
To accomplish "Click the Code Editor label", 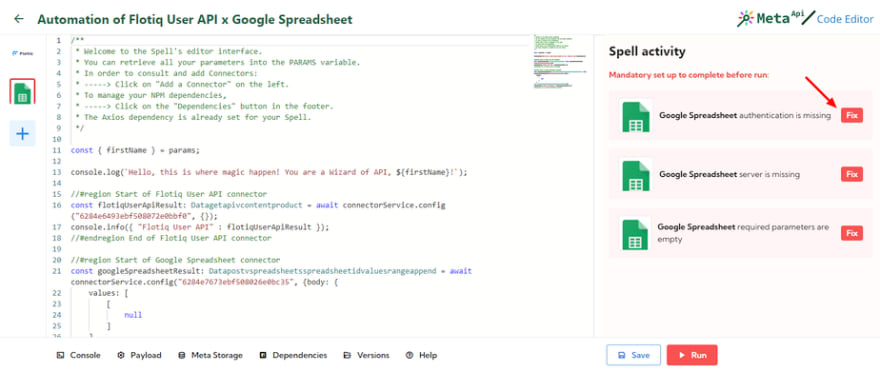I will pyautogui.click(x=845, y=19).
